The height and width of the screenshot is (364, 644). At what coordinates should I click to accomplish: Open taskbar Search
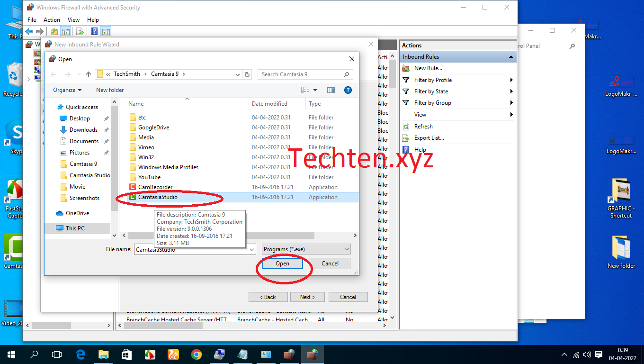pos(34,355)
